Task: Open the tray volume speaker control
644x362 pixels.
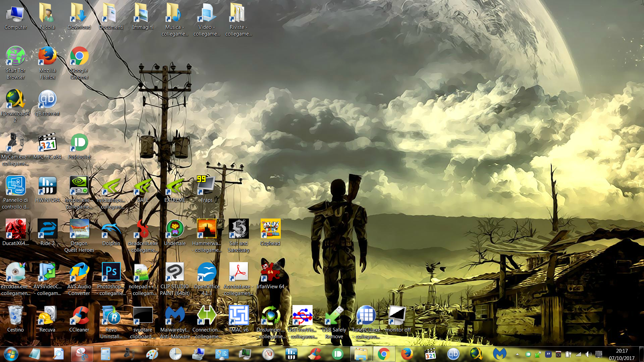Action: tap(588, 354)
